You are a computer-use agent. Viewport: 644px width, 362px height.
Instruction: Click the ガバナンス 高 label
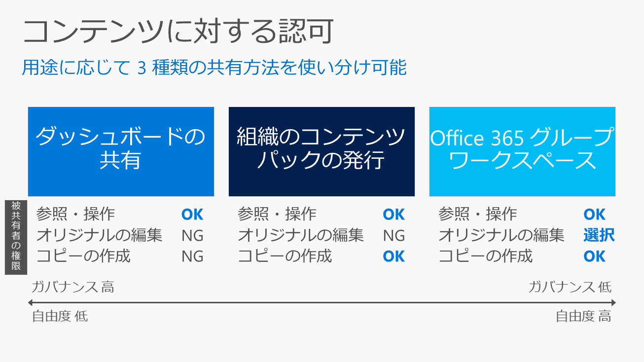pos(73,287)
